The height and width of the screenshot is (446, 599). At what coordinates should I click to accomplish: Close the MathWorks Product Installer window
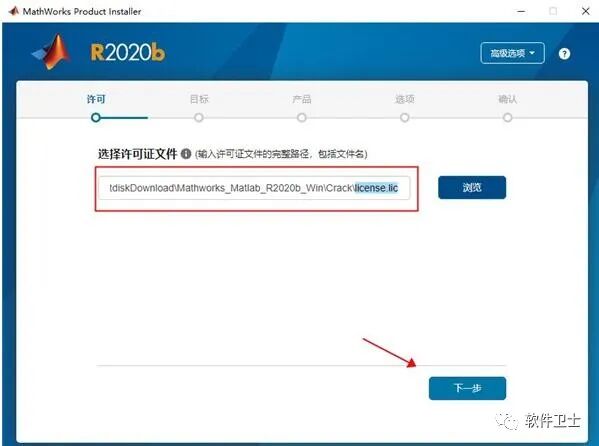(x=586, y=11)
